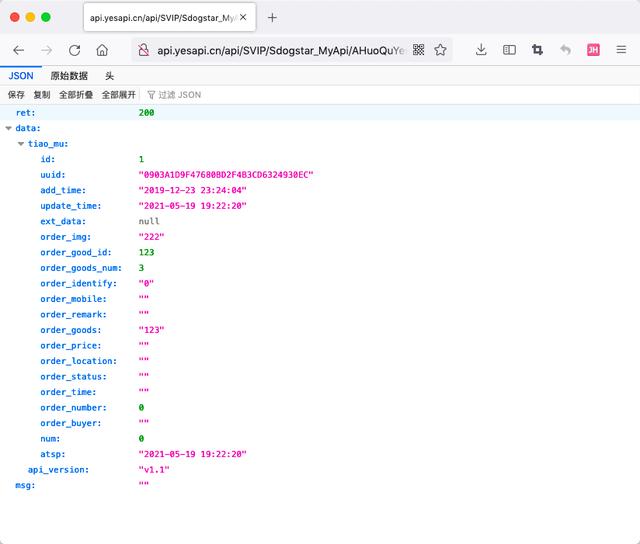The image size is (640, 544).
Task: Click the update_time value
Action: coord(192,206)
